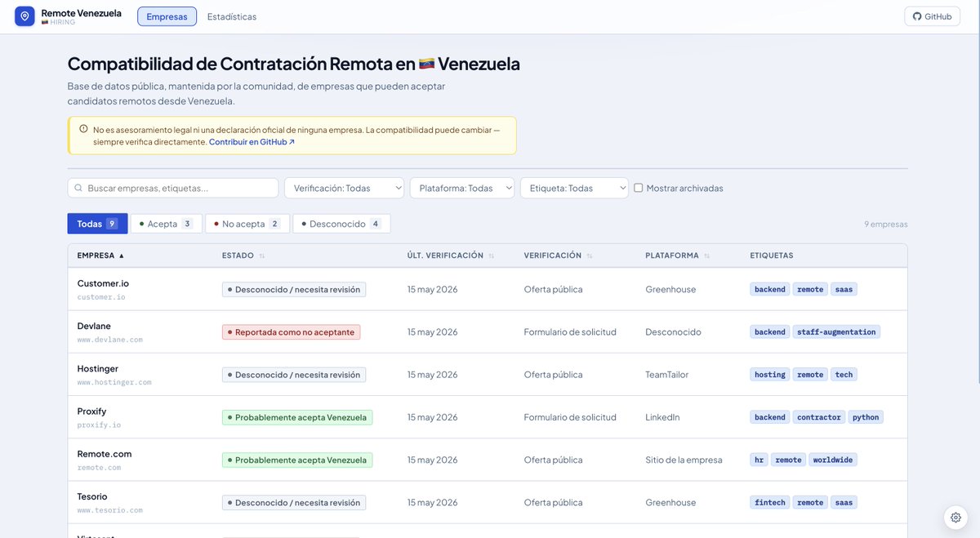
Task: Click the warning info icon in yellow notice
Action: (83, 129)
